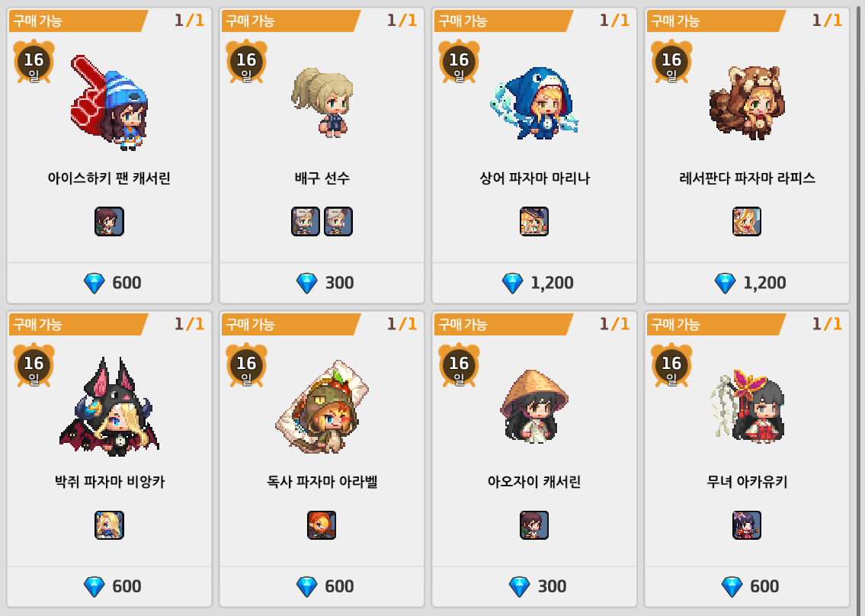Buy 아오자이 캐서린 for 300 gems
This screenshot has width=865, height=616.
tap(534, 586)
